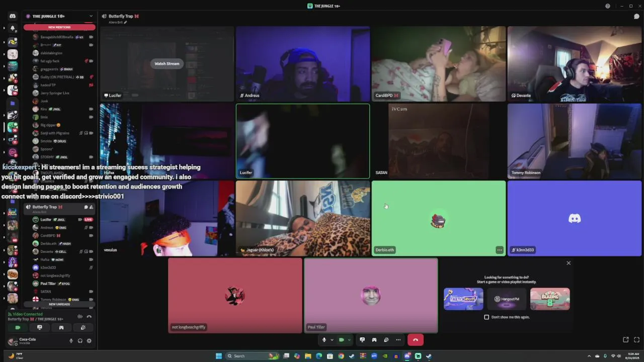Open Windows Start button
The height and width of the screenshot is (362, 644).
(x=218, y=356)
